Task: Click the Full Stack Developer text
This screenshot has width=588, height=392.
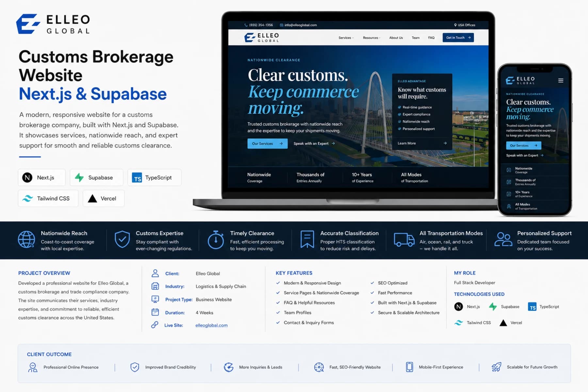Action: pos(474,283)
